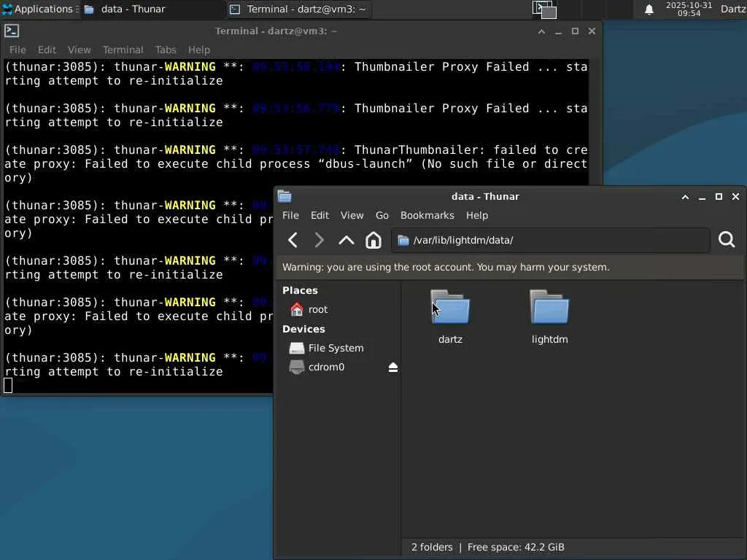This screenshot has height=560, width=747.
Task: Open the Thunar Edit menu
Action: (320, 215)
